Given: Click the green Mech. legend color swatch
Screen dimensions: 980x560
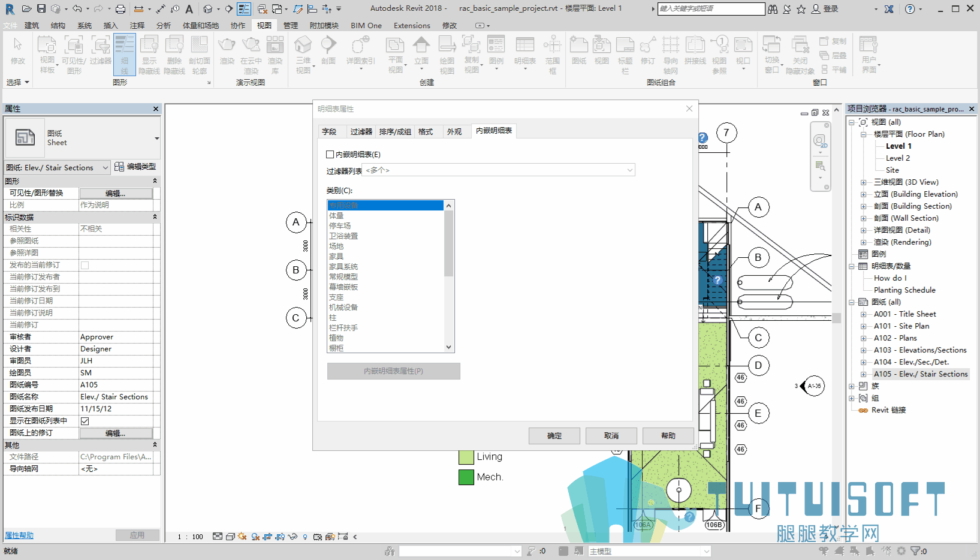Looking at the screenshot, I should point(466,477).
